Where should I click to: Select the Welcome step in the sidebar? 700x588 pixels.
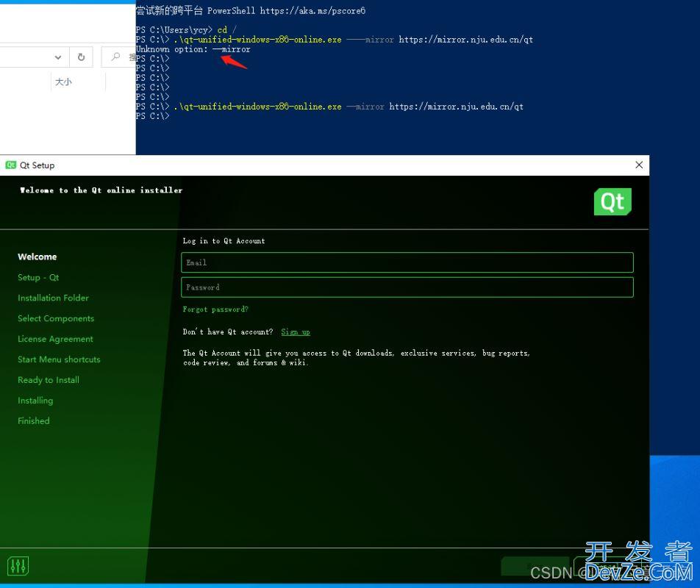tap(37, 257)
